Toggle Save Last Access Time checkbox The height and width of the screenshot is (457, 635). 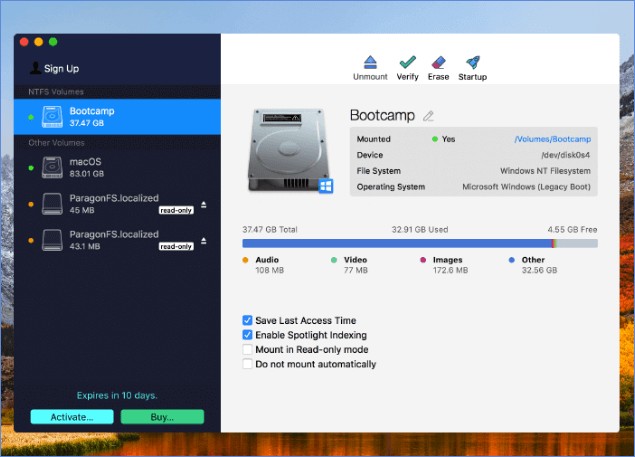click(247, 320)
